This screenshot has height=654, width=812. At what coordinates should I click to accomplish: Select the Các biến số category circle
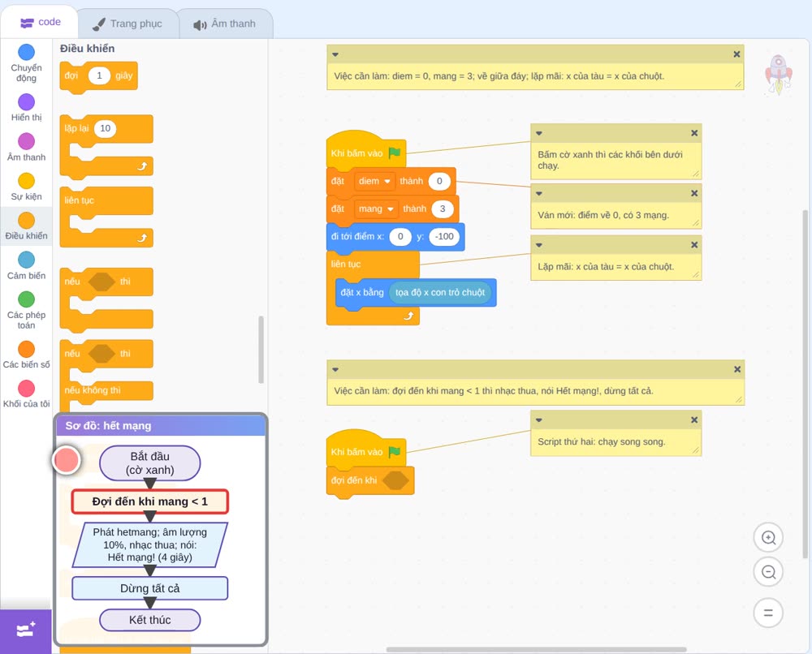coord(27,349)
